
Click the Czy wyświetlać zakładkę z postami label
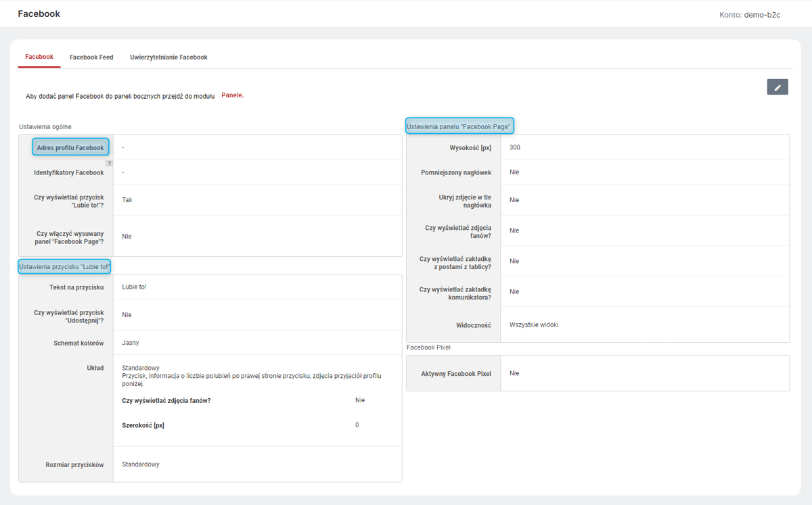pyautogui.click(x=455, y=262)
